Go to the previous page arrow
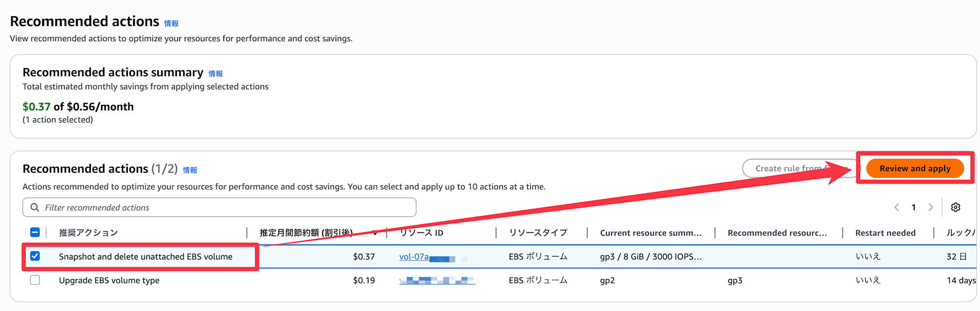The width and height of the screenshot is (980, 311). pyautogui.click(x=897, y=207)
